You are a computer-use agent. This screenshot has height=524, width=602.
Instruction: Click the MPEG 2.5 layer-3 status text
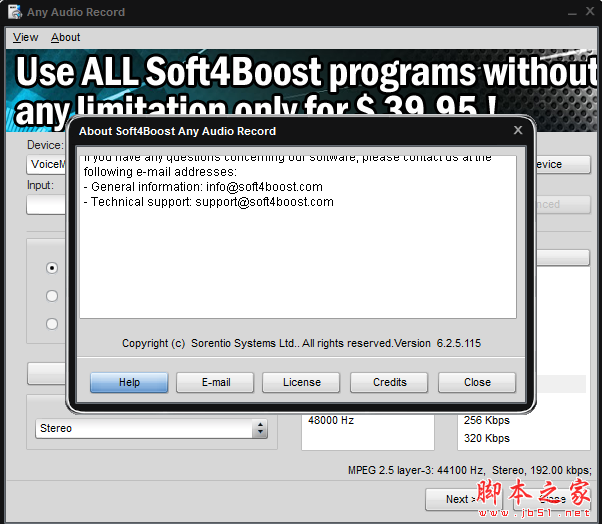[x=469, y=470]
